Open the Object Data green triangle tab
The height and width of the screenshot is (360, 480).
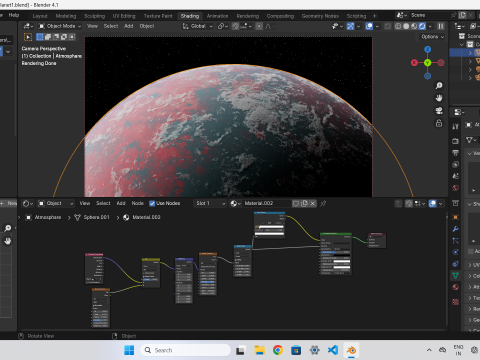455,275
